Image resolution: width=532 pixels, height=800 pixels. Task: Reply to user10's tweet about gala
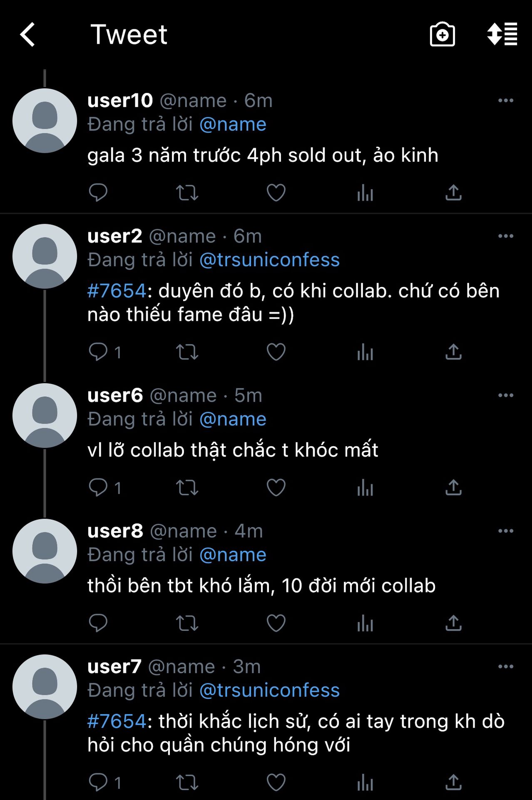98,192
